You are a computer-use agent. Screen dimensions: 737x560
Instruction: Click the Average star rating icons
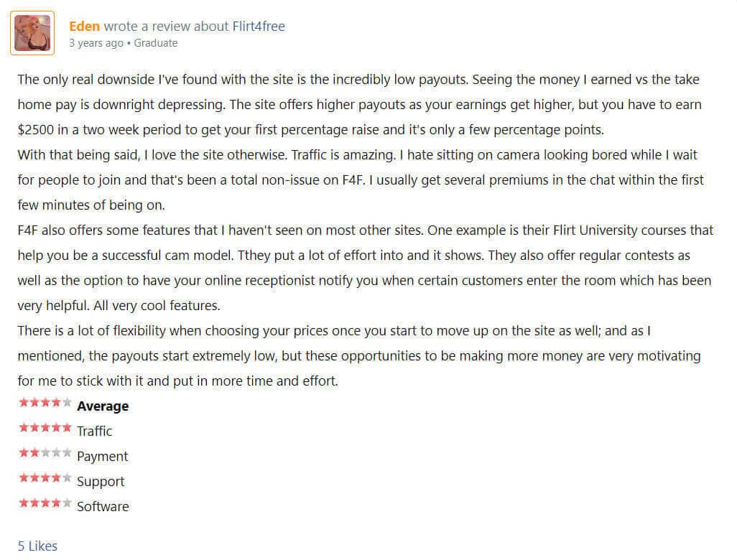click(x=45, y=403)
